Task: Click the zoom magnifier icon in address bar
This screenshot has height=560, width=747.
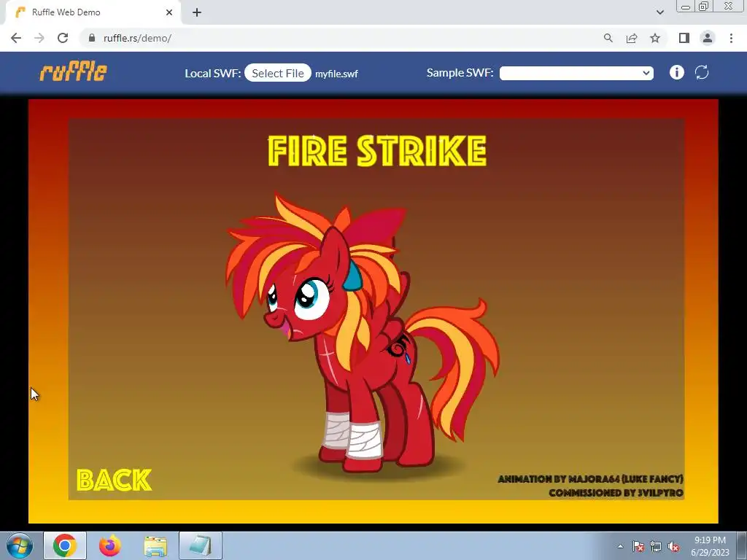Action: (x=608, y=38)
